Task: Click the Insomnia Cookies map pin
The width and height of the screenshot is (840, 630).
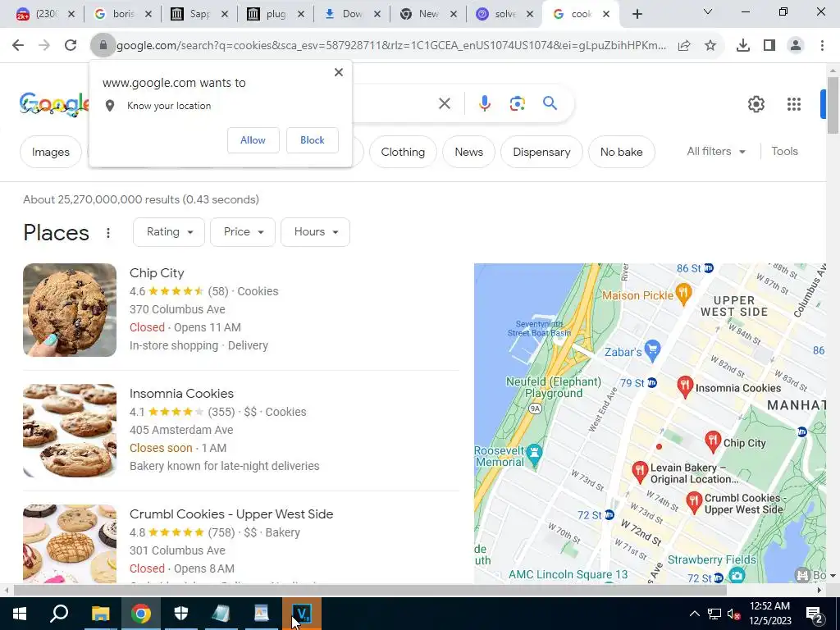Action: click(685, 387)
